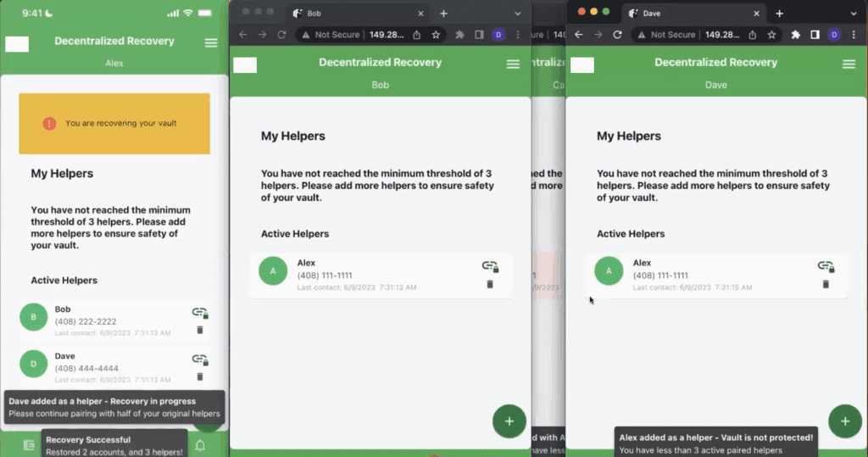
Task: Open the vault wallet icon in bottom bar
Action: click(29, 445)
